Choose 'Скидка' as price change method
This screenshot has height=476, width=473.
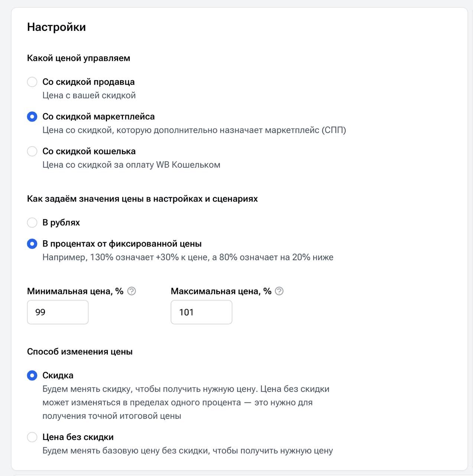pos(32,376)
